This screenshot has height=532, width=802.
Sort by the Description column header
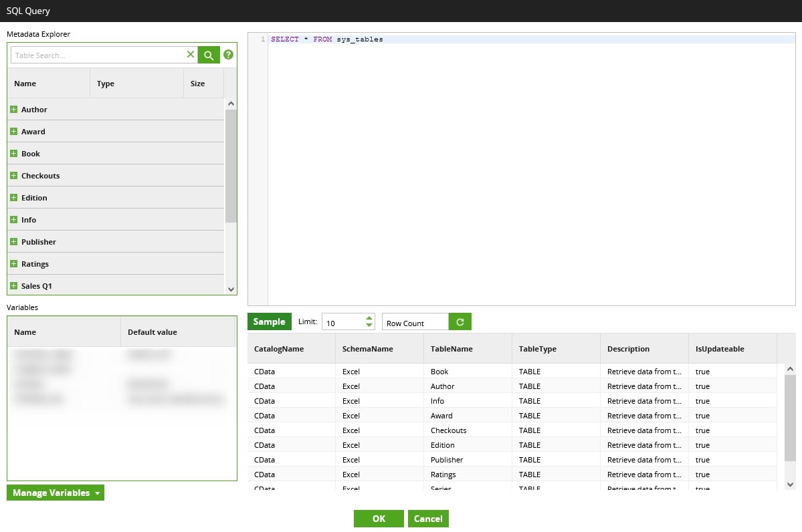click(x=644, y=348)
